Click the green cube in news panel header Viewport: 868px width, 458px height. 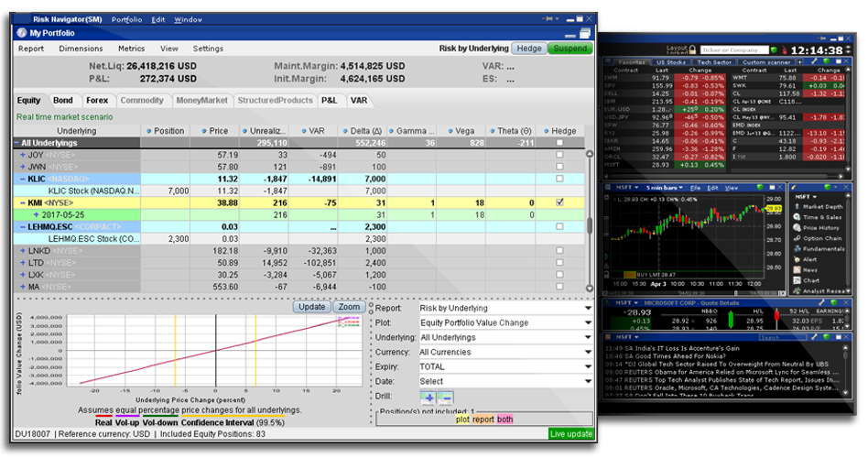tap(827, 337)
